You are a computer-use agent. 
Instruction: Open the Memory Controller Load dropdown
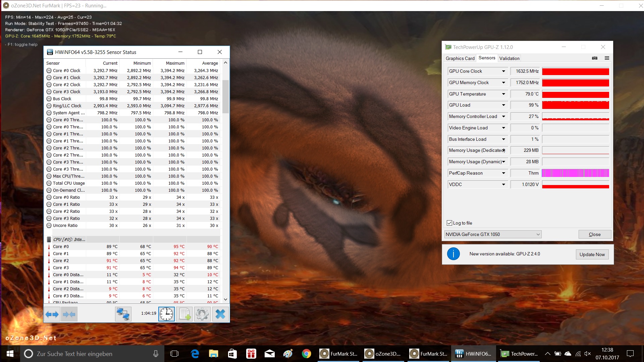[x=503, y=116]
